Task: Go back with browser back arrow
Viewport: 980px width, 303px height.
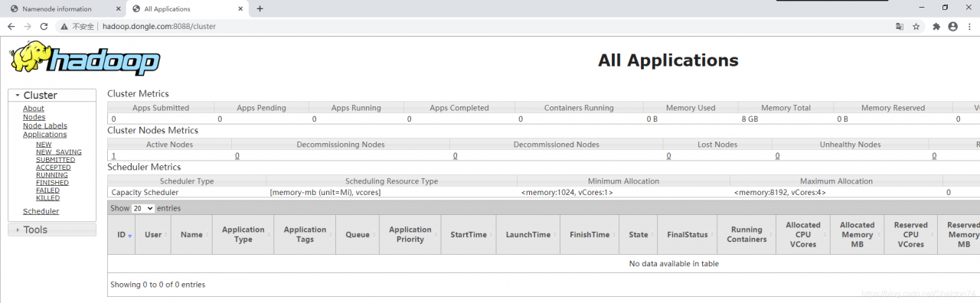Action: [x=11, y=26]
